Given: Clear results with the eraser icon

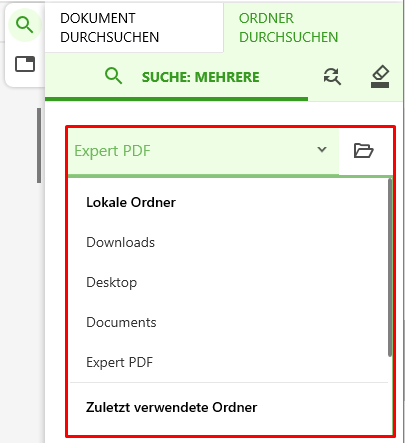Looking at the screenshot, I should (380, 77).
